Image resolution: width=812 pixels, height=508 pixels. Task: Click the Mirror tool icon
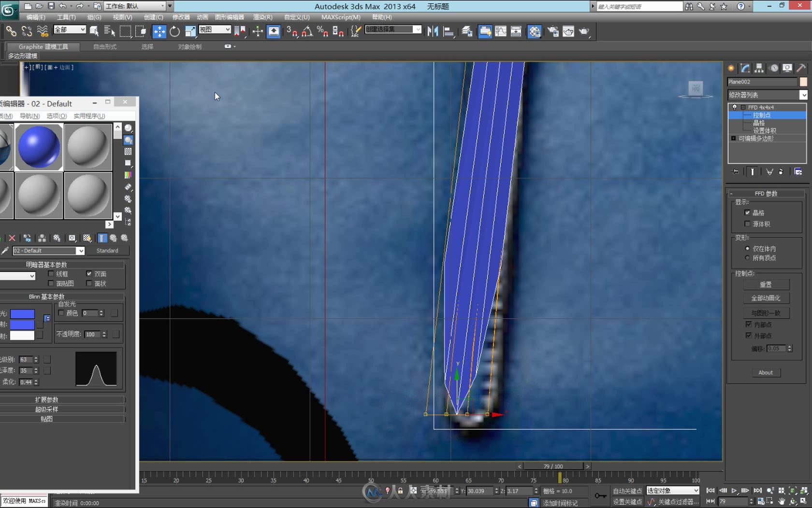(433, 31)
